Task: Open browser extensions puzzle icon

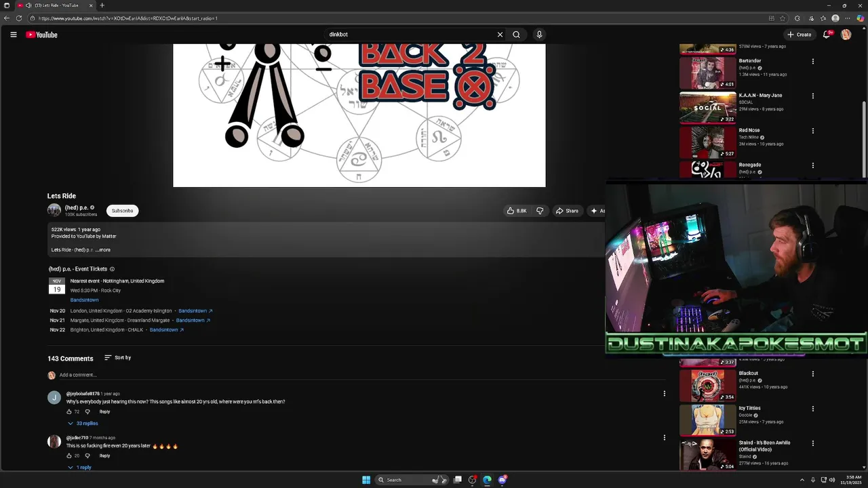Action: click(x=797, y=18)
